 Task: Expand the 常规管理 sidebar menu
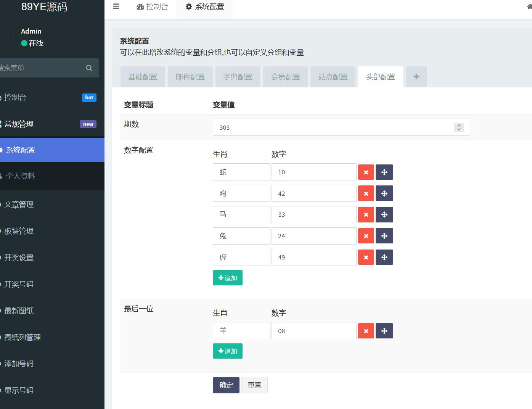click(x=19, y=124)
